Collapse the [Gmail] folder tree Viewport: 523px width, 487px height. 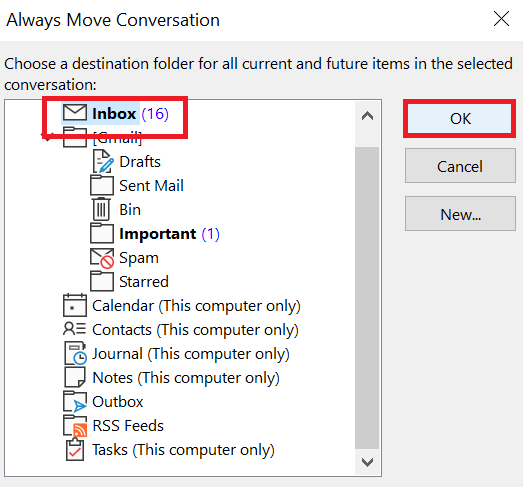click(47, 137)
